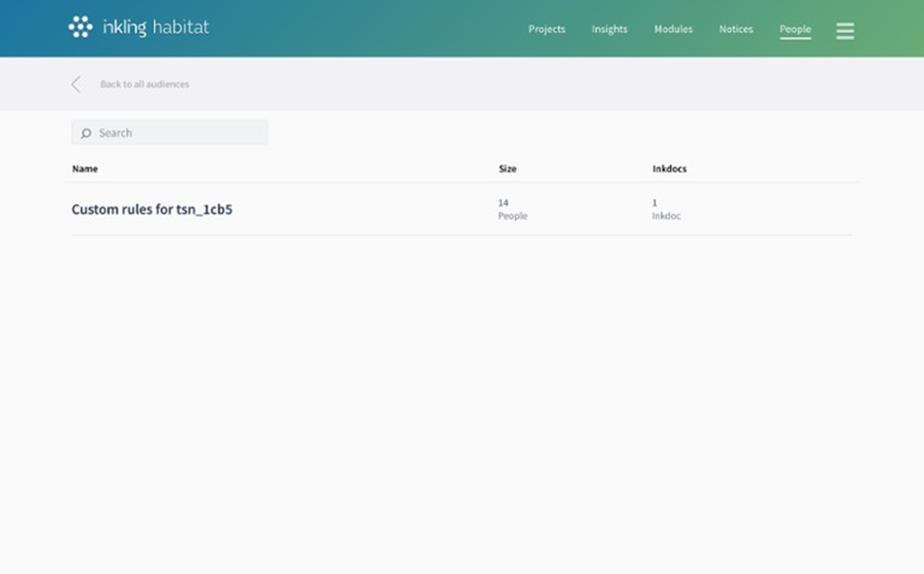
Task: Click the People label under Size
Action: (512, 216)
